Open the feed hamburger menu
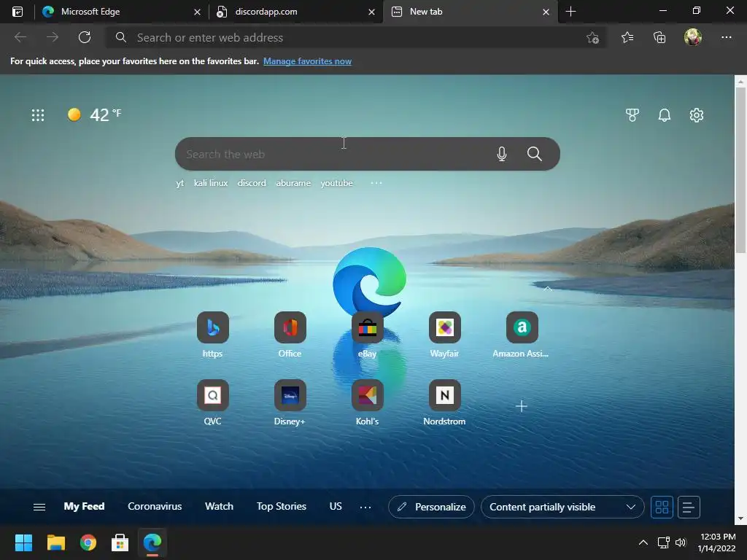The height and width of the screenshot is (560, 747). (x=39, y=507)
